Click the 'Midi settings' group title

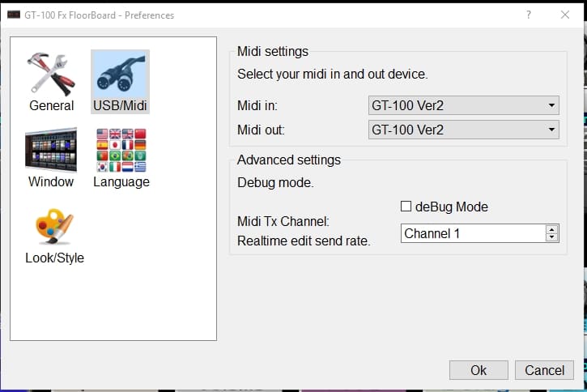pyautogui.click(x=273, y=51)
